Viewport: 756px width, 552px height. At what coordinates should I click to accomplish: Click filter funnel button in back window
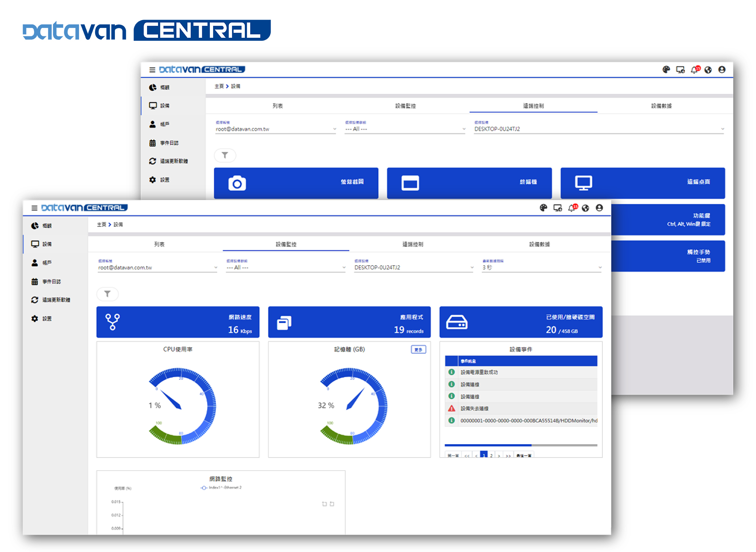[225, 155]
